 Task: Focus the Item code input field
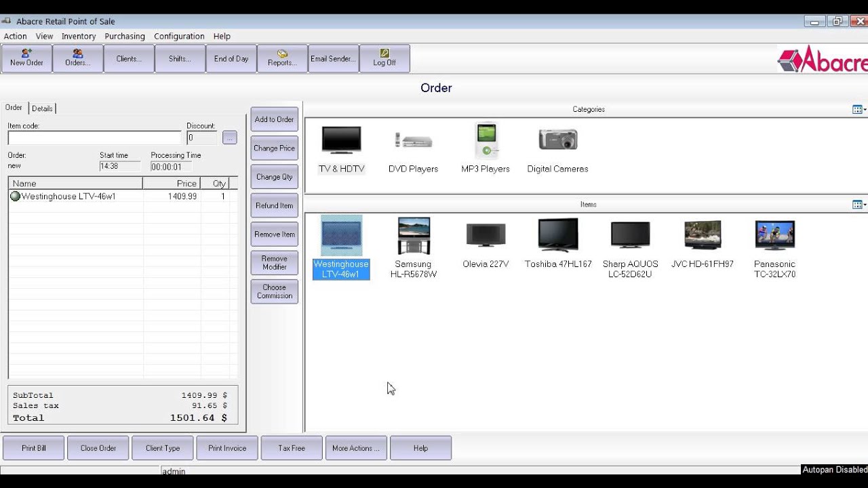coord(94,138)
